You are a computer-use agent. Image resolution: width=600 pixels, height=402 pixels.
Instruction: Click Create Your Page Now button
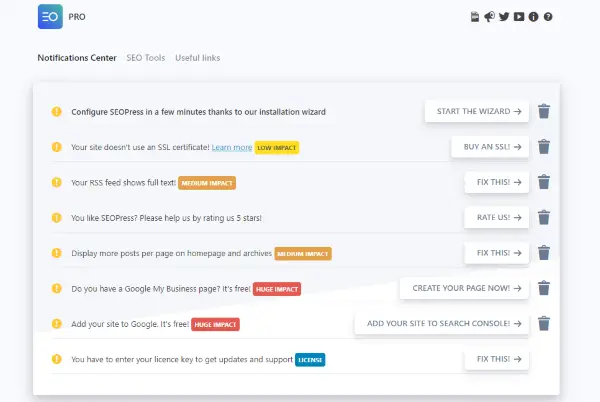[465, 288]
